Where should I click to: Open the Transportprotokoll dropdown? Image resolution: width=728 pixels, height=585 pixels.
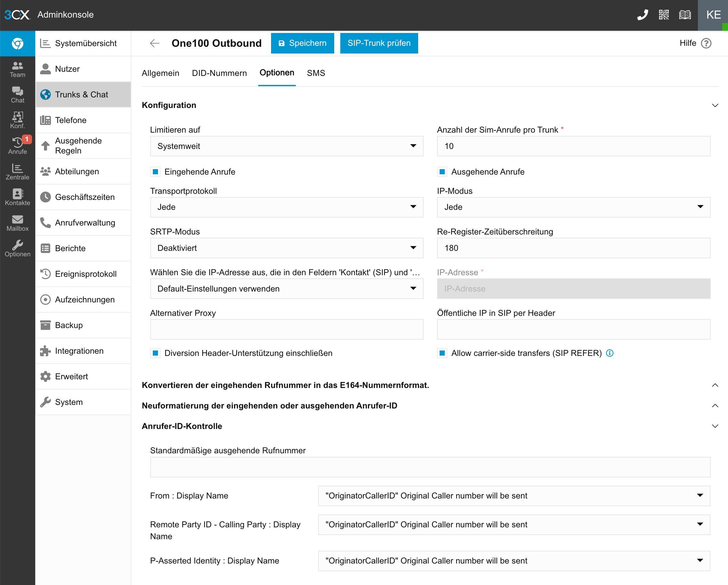click(x=287, y=207)
